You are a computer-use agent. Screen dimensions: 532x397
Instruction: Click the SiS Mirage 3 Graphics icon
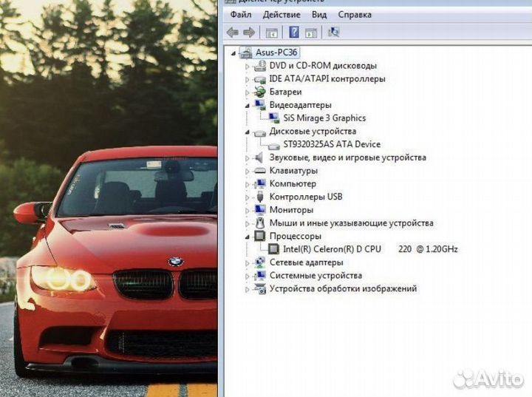pos(274,118)
